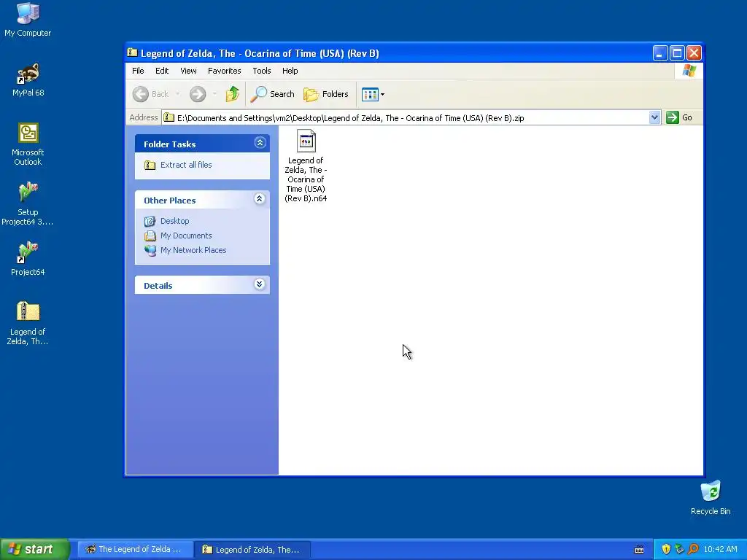Go up one folder level
This screenshot has height=560, width=747.
(233, 94)
